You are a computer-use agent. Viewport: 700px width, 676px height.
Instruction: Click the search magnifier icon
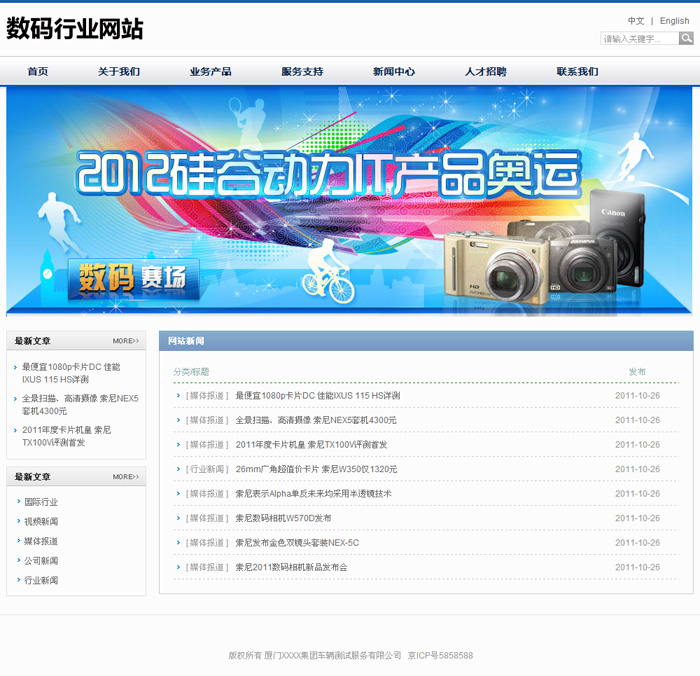686,38
